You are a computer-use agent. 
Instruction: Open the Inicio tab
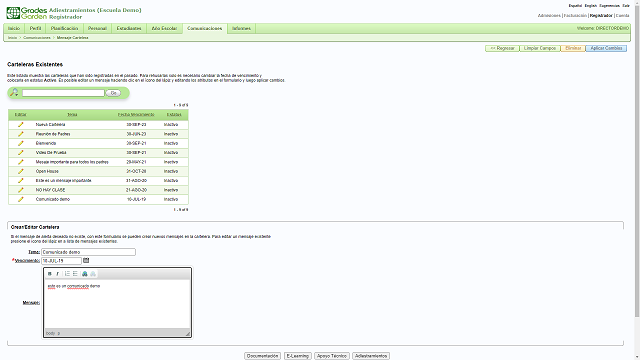14,29
